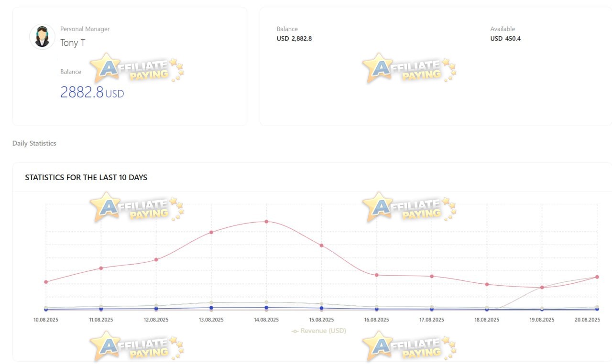Select the USD 2,882.8 balance amount
This screenshot has width=612, height=364.
[294, 39]
